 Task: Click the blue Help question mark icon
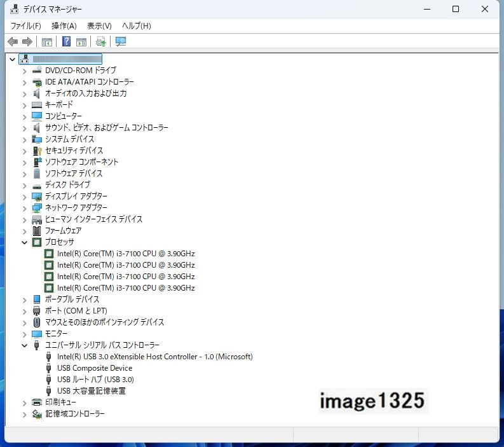(x=66, y=41)
